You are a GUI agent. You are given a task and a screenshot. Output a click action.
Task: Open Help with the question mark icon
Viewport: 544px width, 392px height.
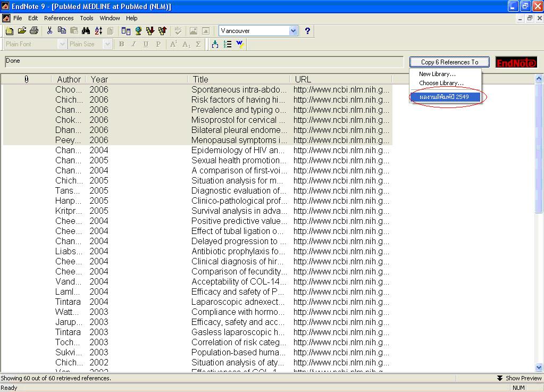point(307,31)
